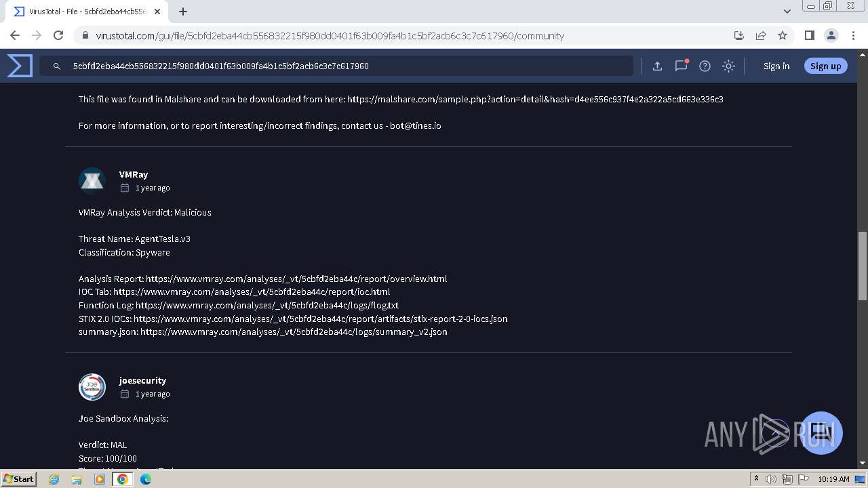Click the 'Threat Name: AgentTesla.v3' text

[x=134, y=239]
